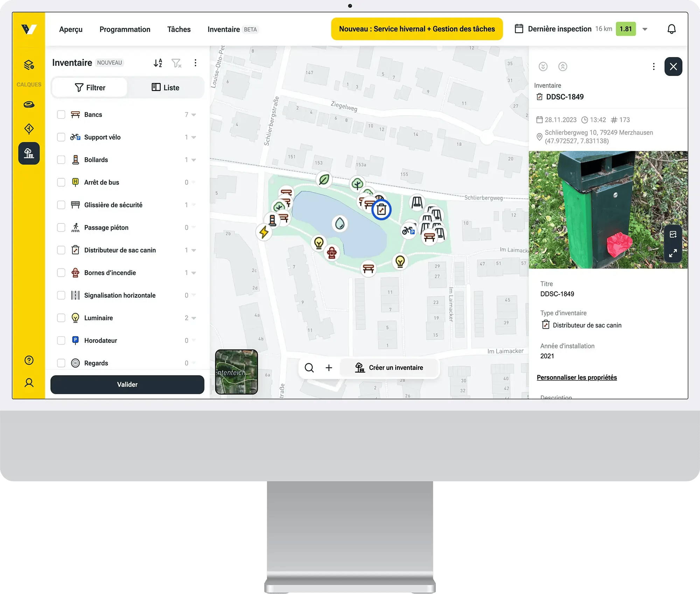Open the Calques panel in the yellow sidebar
The height and width of the screenshot is (594, 700).
29,65
